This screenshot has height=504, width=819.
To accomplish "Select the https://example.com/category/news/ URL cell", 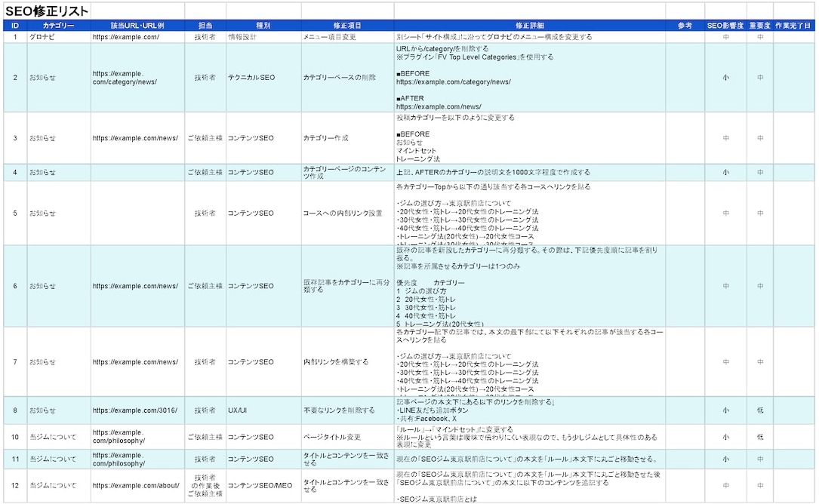I will (x=137, y=77).
